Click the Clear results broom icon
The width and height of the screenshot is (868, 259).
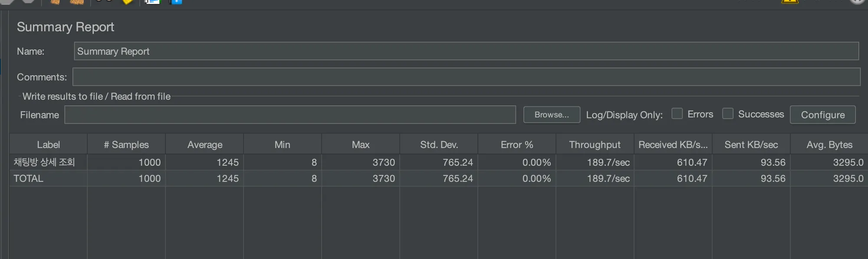coord(55,2)
